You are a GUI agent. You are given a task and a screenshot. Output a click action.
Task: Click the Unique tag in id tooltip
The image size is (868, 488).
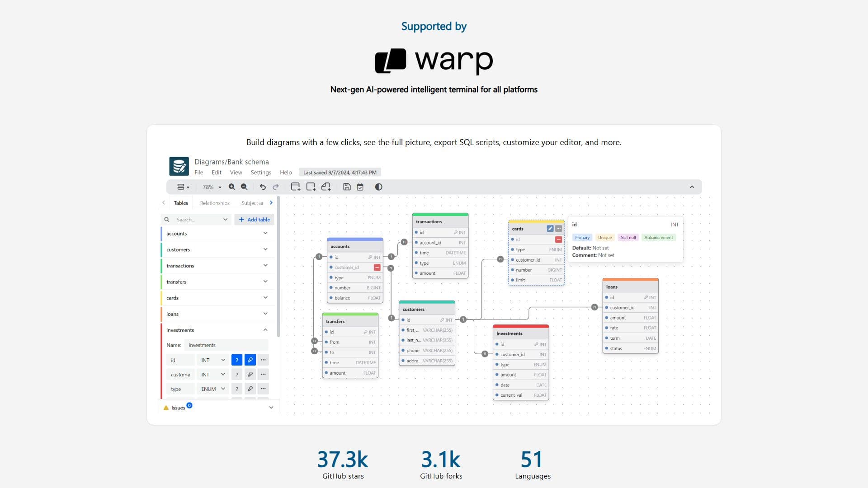coord(605,238)
